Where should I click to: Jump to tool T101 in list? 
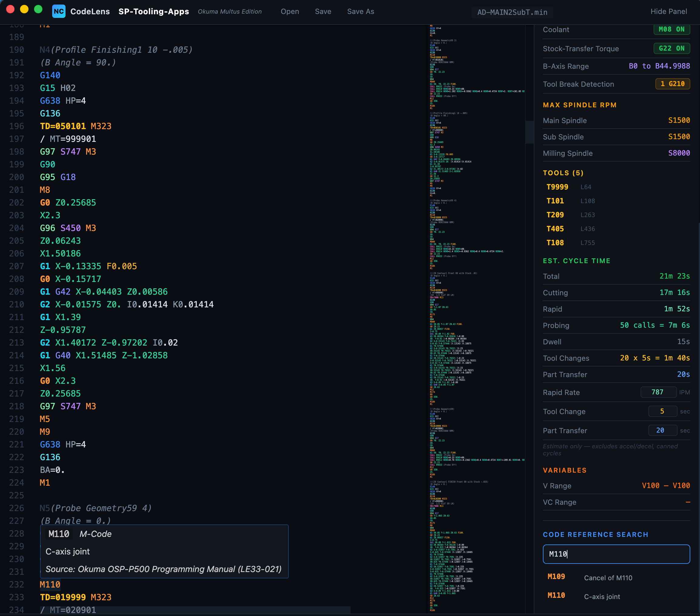(555, 201)
